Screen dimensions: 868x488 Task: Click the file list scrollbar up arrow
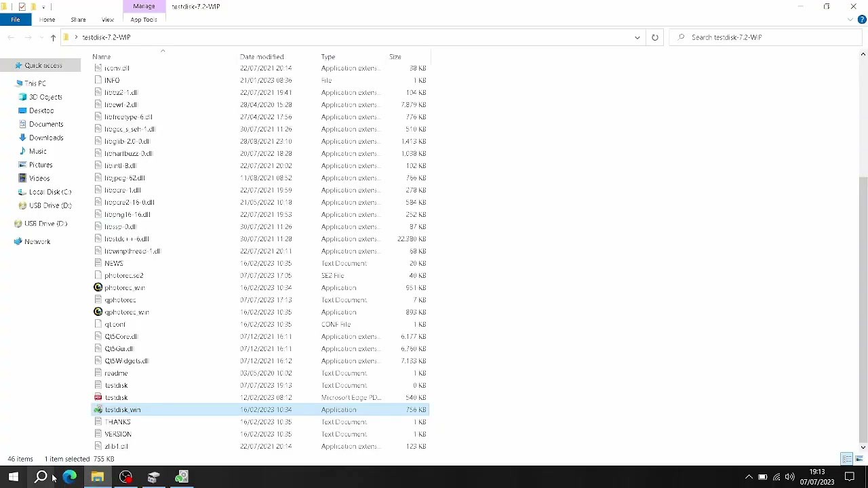coord(863,54)
